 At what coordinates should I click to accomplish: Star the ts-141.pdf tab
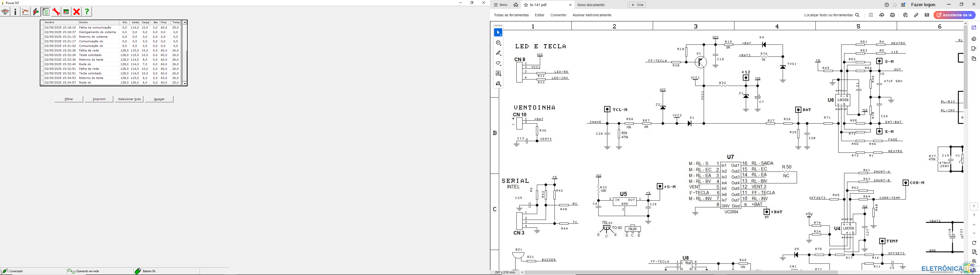526,5
